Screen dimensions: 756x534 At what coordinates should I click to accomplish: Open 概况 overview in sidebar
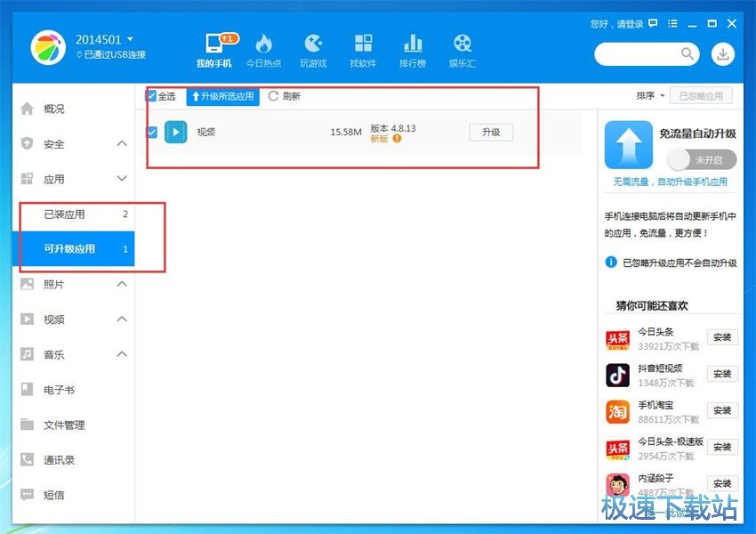point(73,109)
